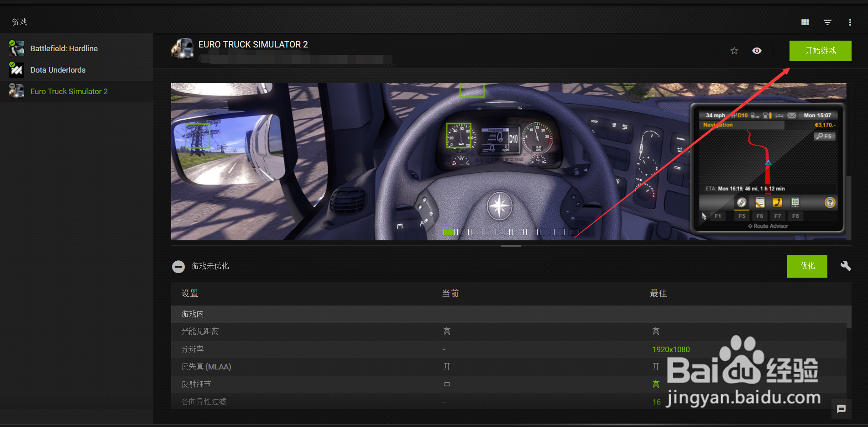Viewport: 868px width, 427px height.
Task: Select Euro Truck Simulator 2 in game list
Action: pos(77,91)
